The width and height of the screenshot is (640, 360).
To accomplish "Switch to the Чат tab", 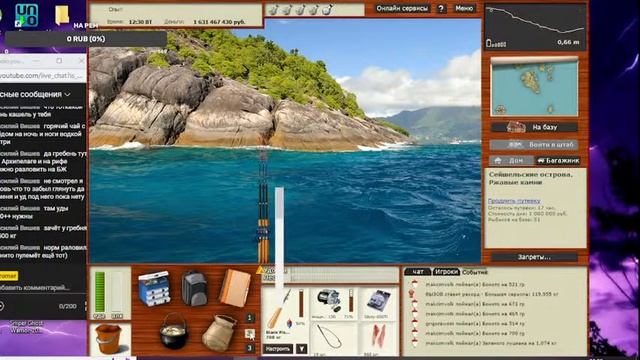I will coord(417,272).
